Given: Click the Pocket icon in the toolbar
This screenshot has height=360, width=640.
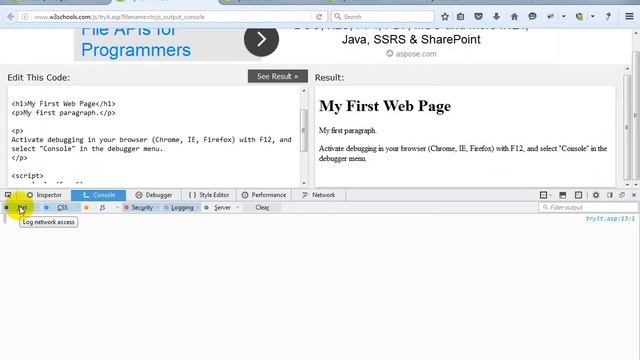Looking at the screenshot, I should [478, 17].
